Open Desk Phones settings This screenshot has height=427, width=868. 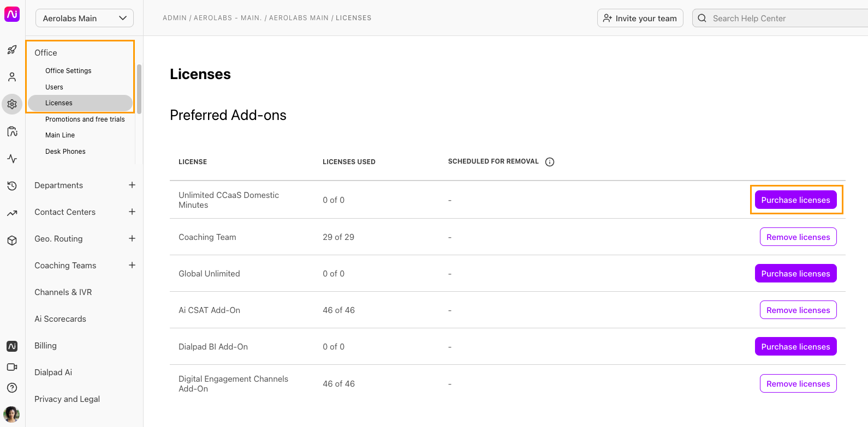click(66, 152)
